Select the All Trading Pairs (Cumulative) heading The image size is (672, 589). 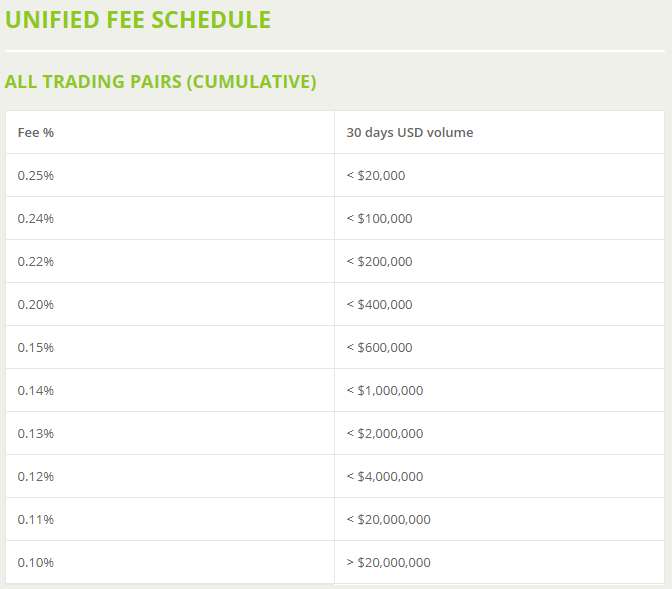(160, 81)
